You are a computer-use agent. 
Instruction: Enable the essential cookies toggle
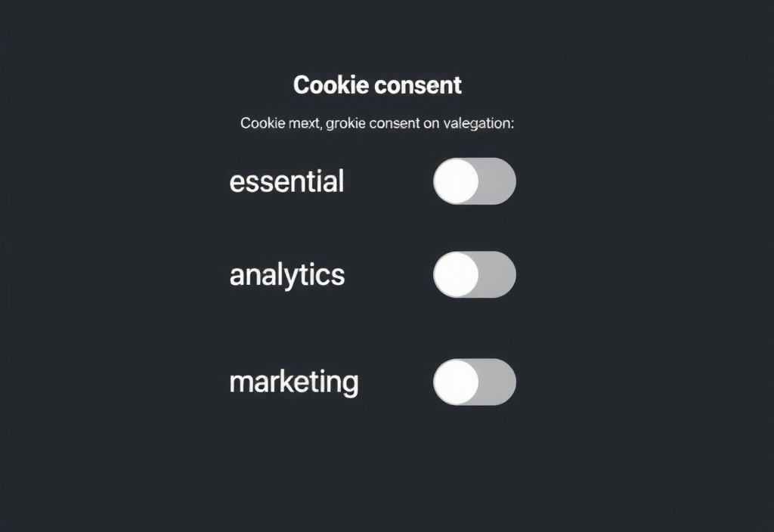(474, 181)
